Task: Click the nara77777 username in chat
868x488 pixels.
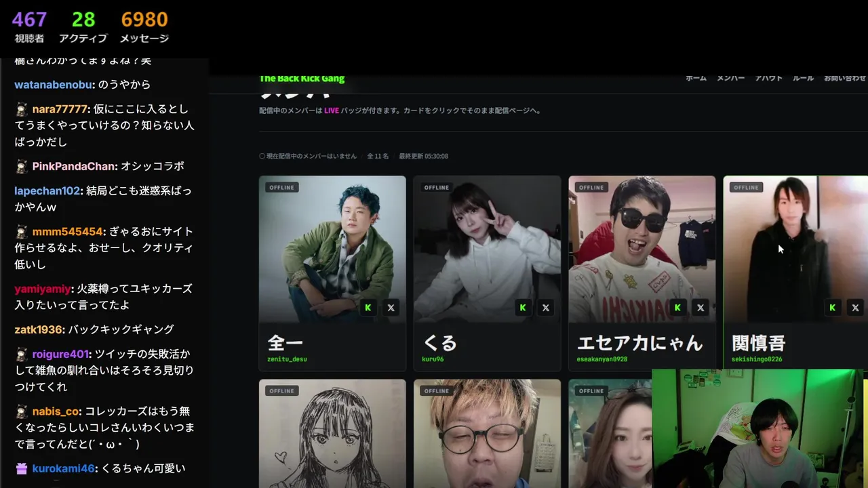Action: point(61,109)
